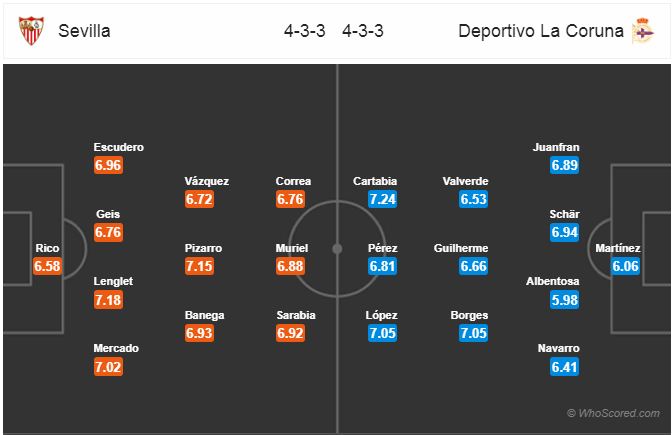
Task: Click the Escudero player name
Action: pos(119,147)
